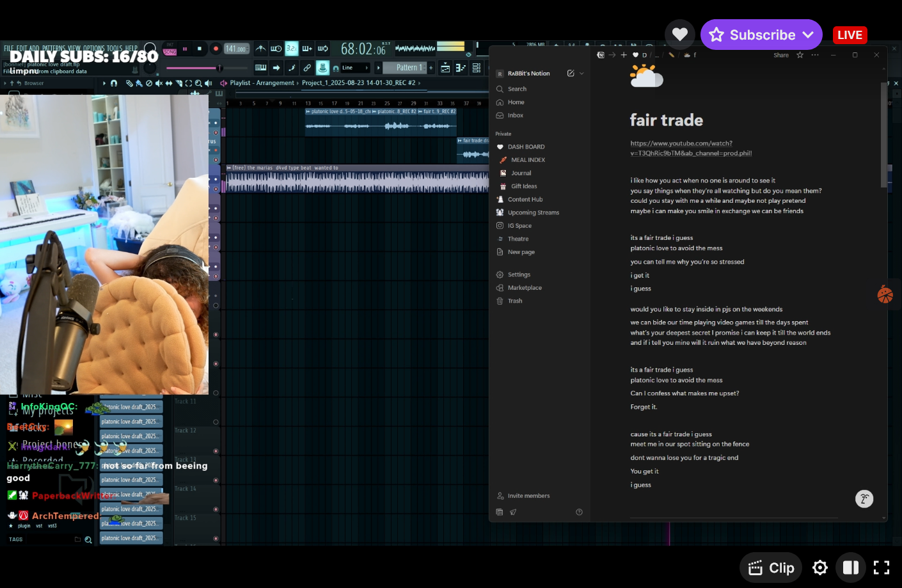The height and width of the screenshot is (588, 902).
Task: Click the heart follow icon
Action: point(680,35)
